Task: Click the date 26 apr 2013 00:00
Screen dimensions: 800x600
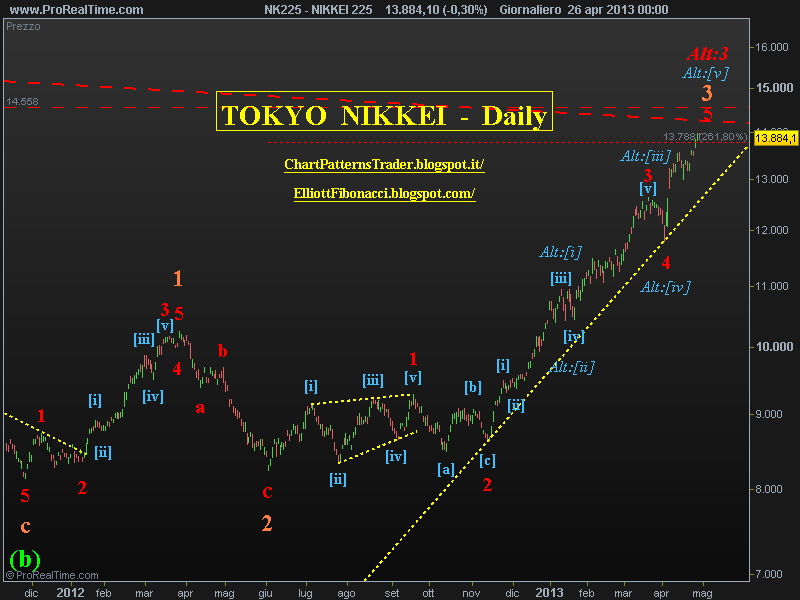Action: pyautogui.click(x=618, y=9)
